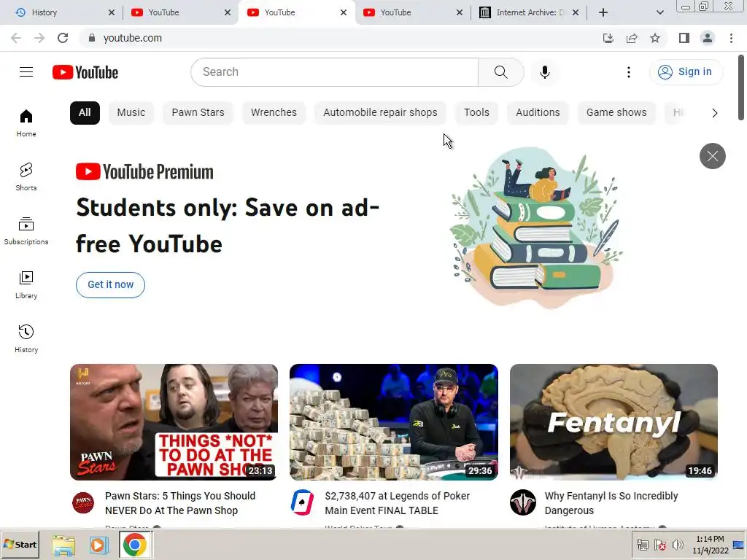
Task: Open Library in the sidebar
Action: coord(26,284)
